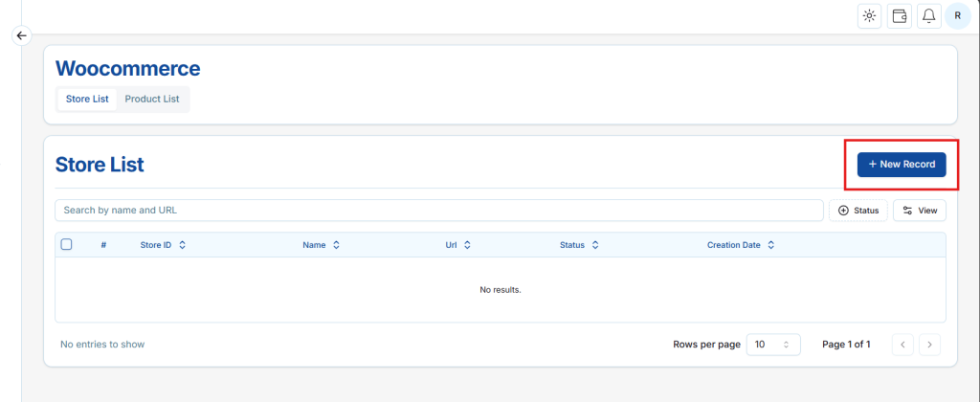Go to the next page arrow
This screenshot has height=402, width=980.
(x=929, y=344)
